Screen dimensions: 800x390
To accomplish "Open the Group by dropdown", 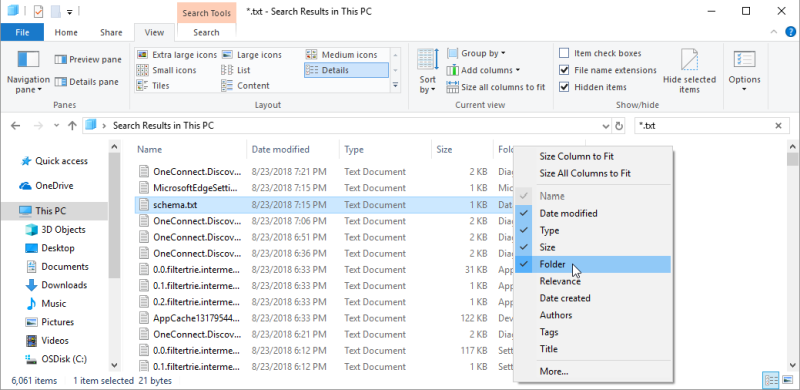I will tap(477, 53).
